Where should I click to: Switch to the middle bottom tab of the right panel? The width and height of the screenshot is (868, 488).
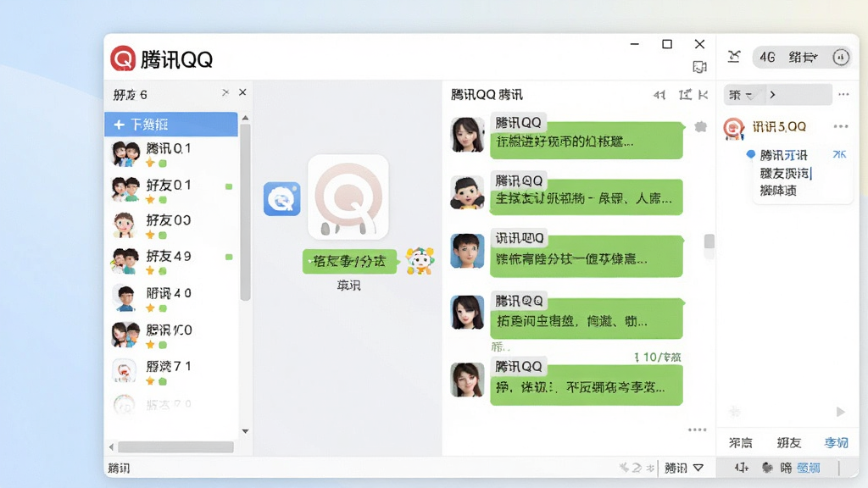click(789, 442)
